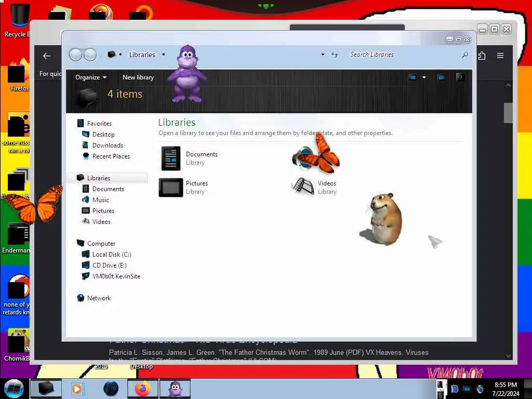Click the Videos library filmstrip icon
This screenshot has width=532, height=399.
tap(303, 187)
